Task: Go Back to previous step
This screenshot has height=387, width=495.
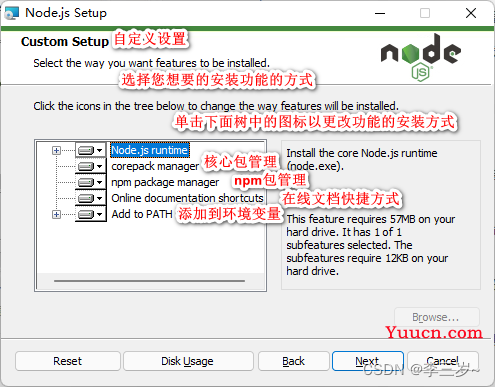Action: pos(294,361)
